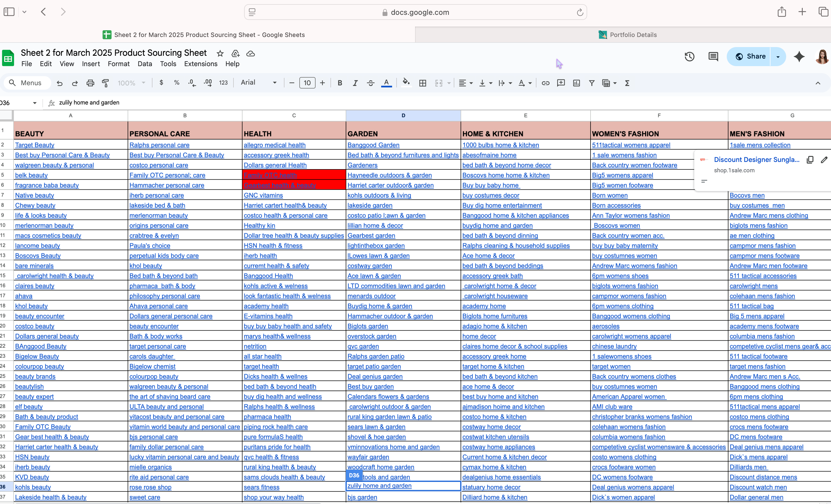Search the Menus box

27,83
